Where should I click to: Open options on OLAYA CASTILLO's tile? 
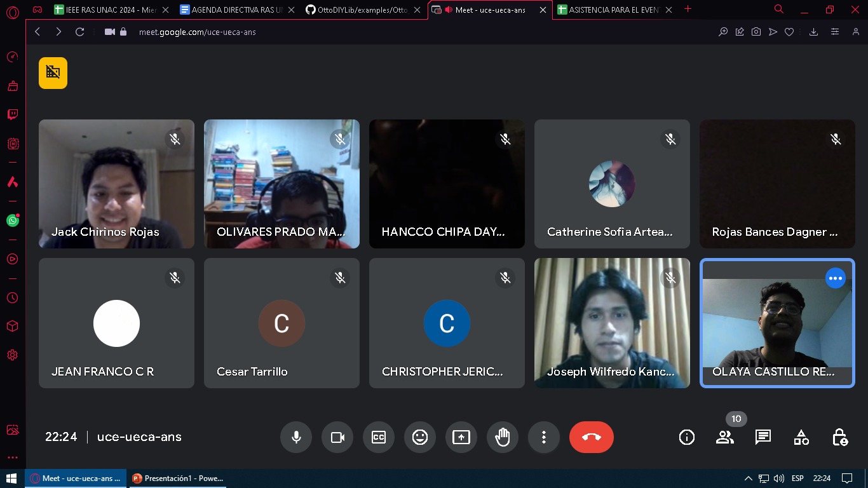[x=835, y=278]
